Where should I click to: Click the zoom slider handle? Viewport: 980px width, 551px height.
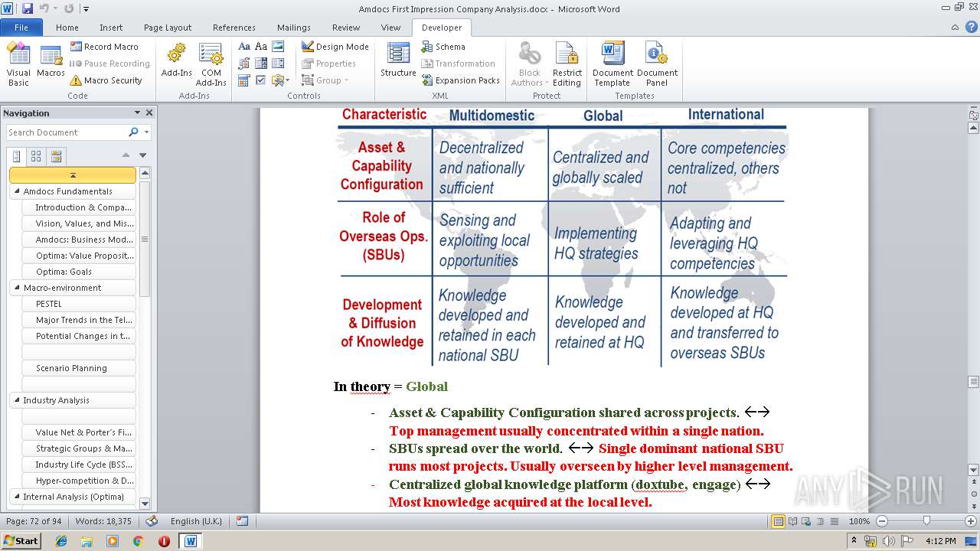(x=926, y=521)
